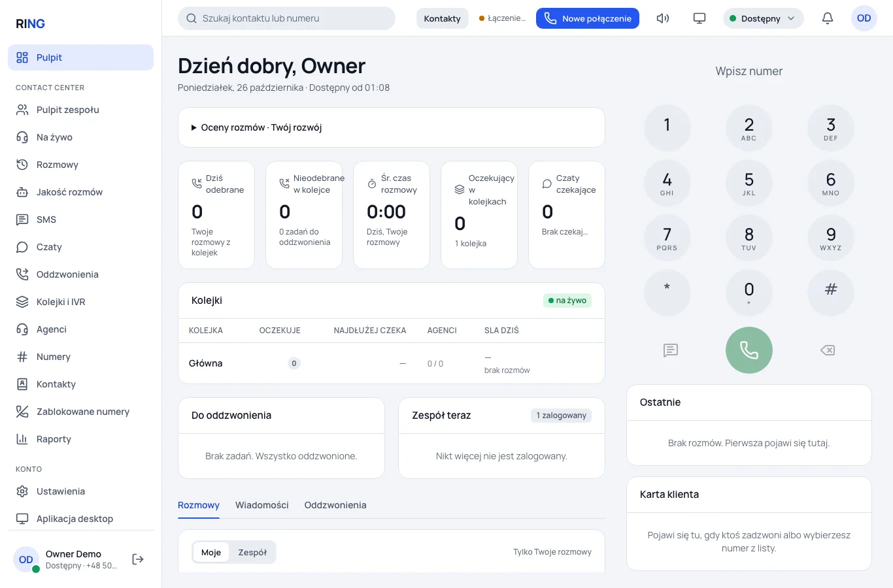Toggle the na żywo badge in Kolejki

567,301
